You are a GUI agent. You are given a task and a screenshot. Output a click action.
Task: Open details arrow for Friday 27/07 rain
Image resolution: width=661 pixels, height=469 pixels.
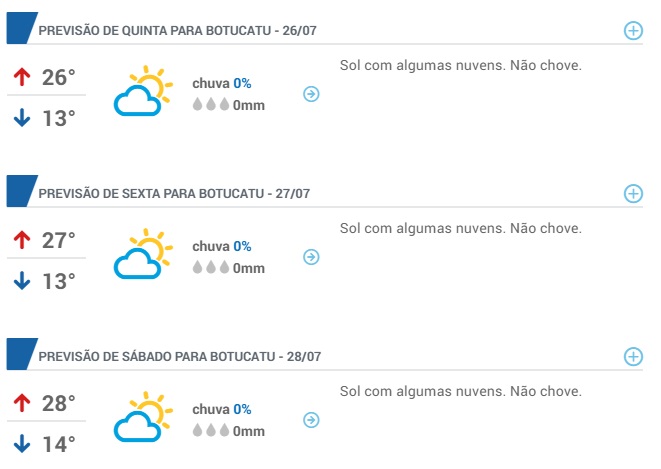[x=311, y=257]
